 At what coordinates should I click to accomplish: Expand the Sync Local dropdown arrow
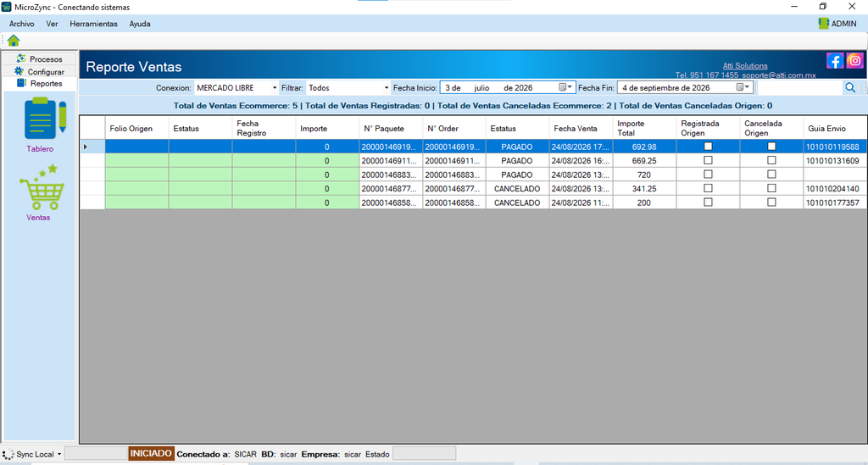[59, 455]
